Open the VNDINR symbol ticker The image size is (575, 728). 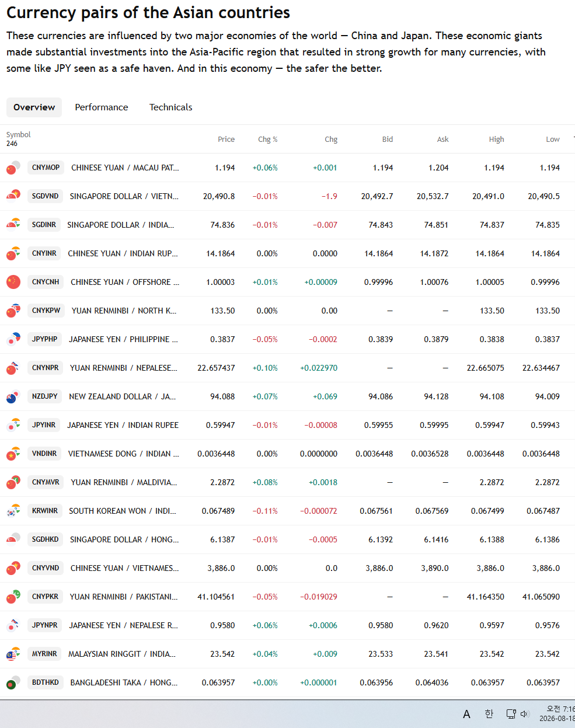tap(44, 454)
